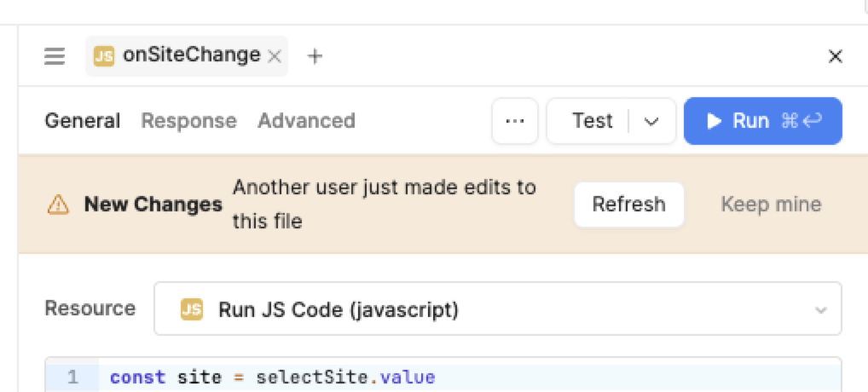Click the warning triangle icon
Screen dimensions: 868x392
pyautogui.click(x=58, y=205)
